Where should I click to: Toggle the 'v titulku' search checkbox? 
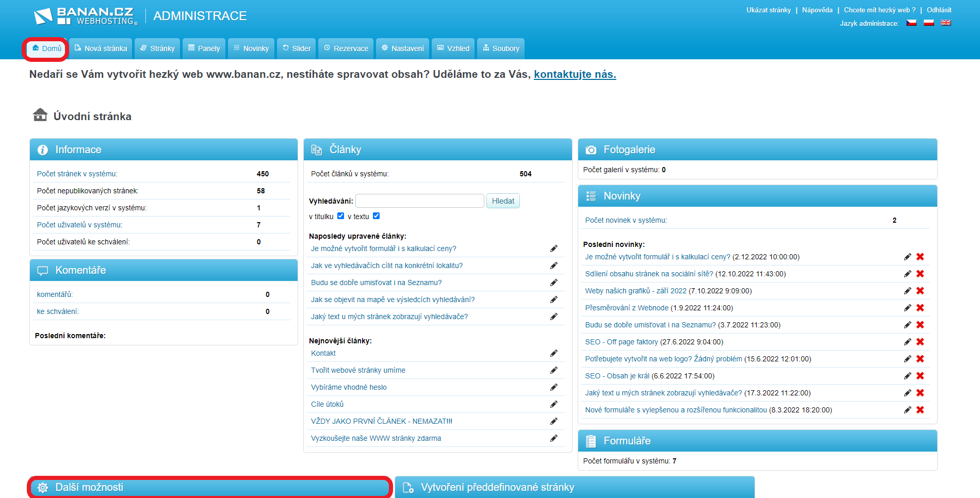point(340,216)
